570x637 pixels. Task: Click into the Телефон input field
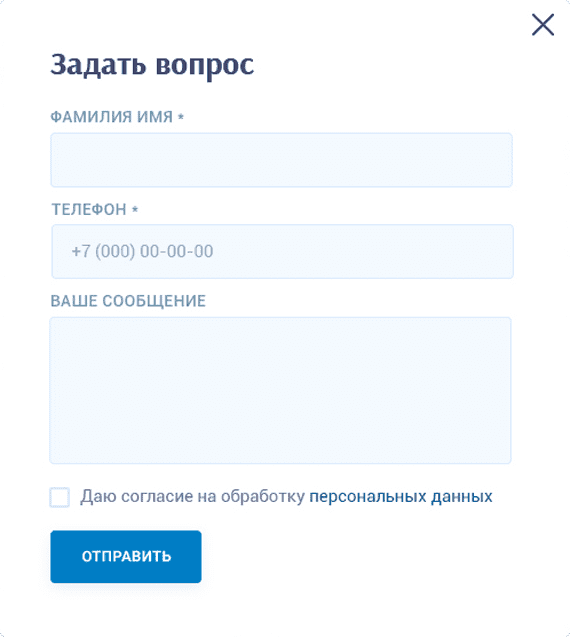(x=282, y=251)
